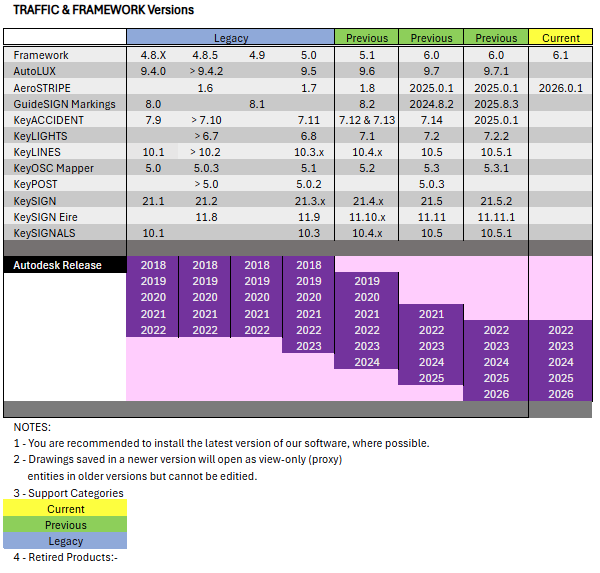The image size is (600, 573).
Task: Click the blue Legacy column header
Action: pyautogui.click(x=230, y=38)
